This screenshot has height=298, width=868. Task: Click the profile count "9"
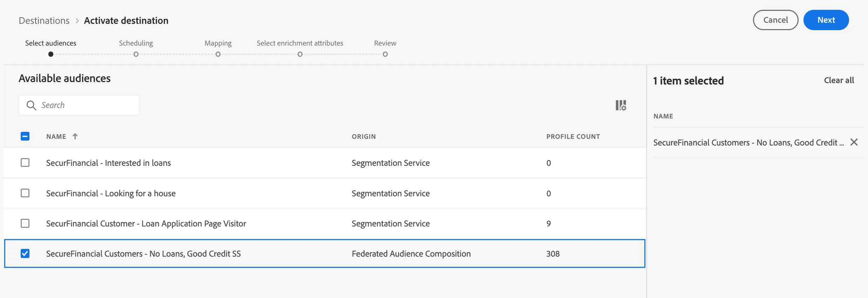click(x=549, y=224)
